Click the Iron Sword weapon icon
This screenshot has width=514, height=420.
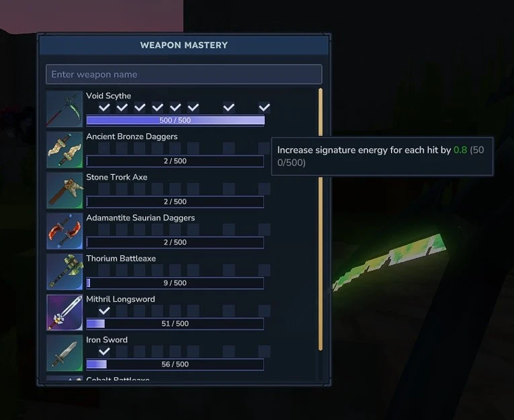(x=65, y=353)
